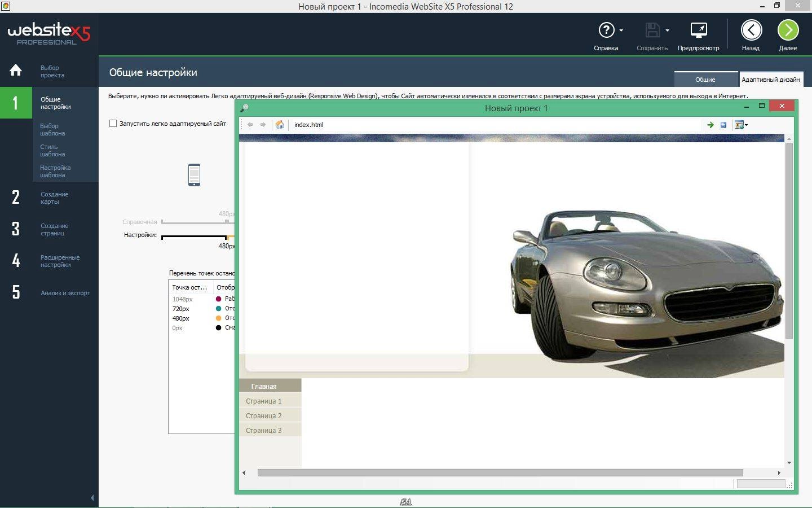
Task: Close the Новый проект 1 preview window
Action: coord(782,106)
